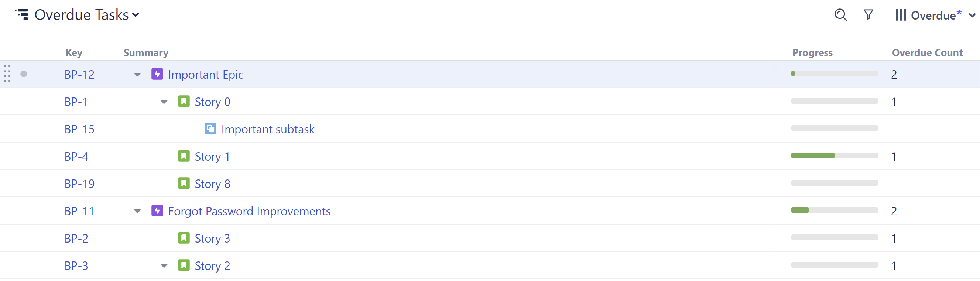Image resolution: width=980 pixels, height=281 pixels.
Task: Click the drag handle beside BP-12
Action: click(7, 74)
